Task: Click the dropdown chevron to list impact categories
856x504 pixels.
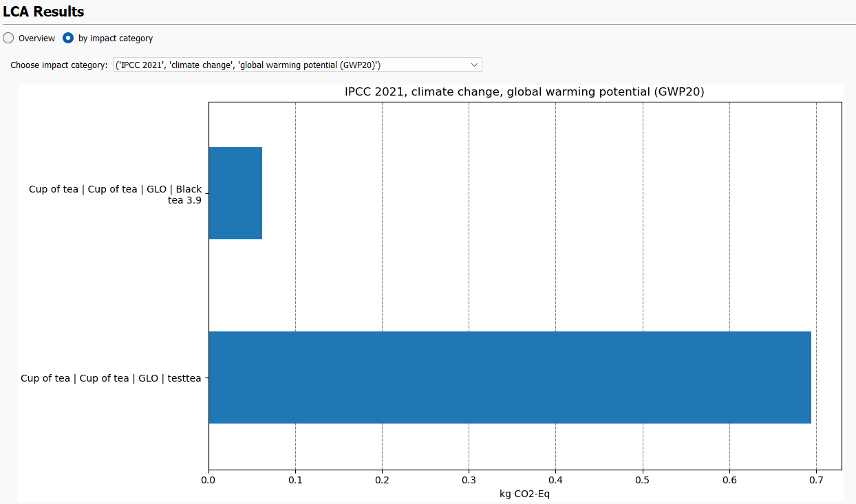Action: click(x=474, y=64)
